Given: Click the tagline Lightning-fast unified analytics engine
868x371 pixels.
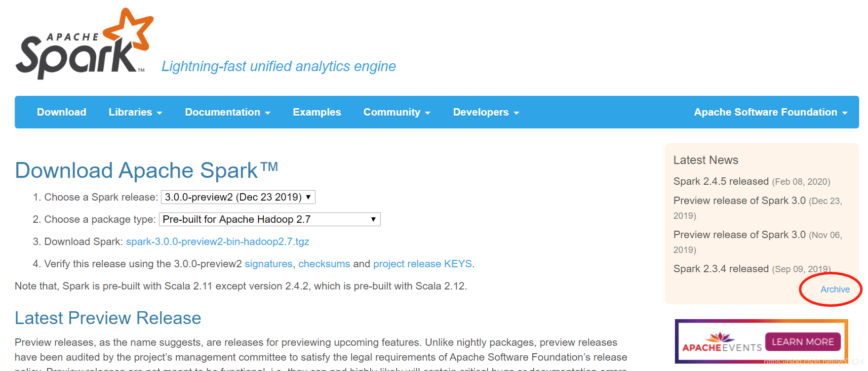Looking at the screenshot, I should tap(278, 66).
